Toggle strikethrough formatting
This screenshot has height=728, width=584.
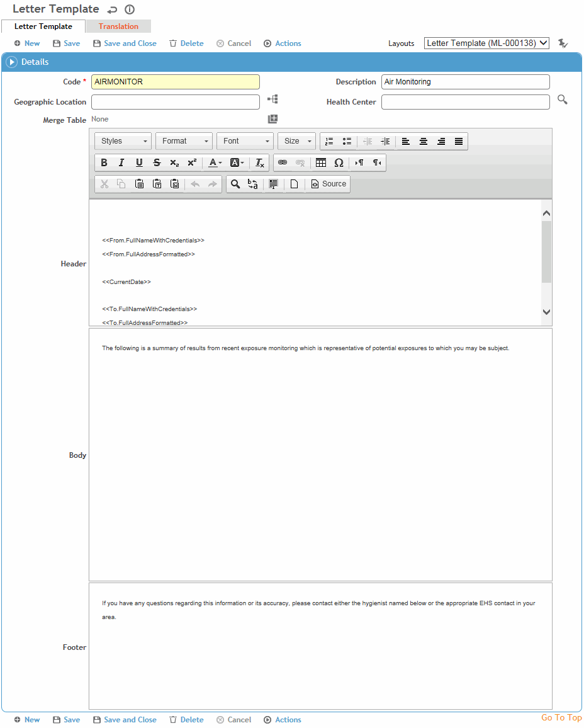point(157,162)
